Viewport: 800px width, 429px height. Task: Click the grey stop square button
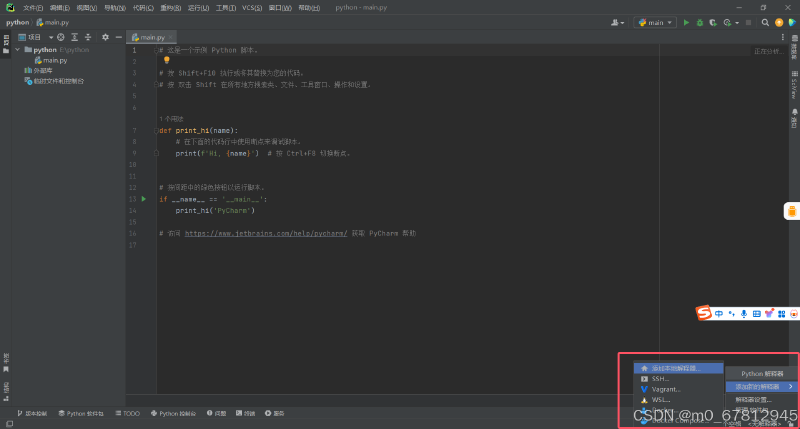coord(748,22)
